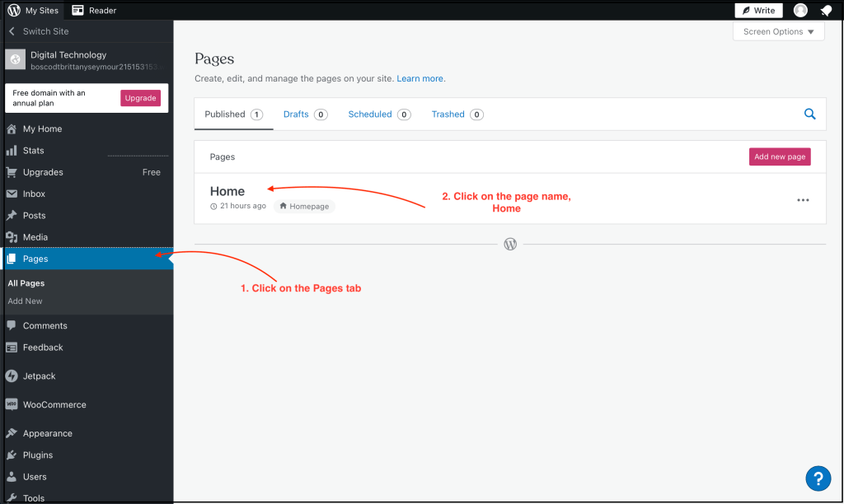Click the Write button in top bar
844x504 pixels.
point(758,11)
